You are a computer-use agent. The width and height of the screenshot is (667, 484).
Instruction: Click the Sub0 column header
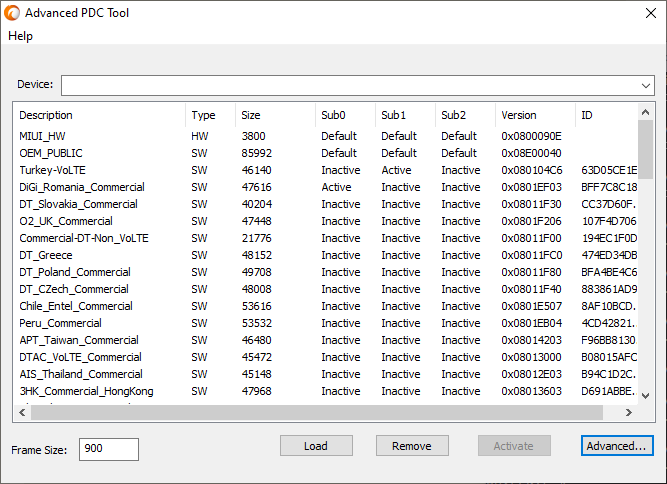[x=345, y=115]
